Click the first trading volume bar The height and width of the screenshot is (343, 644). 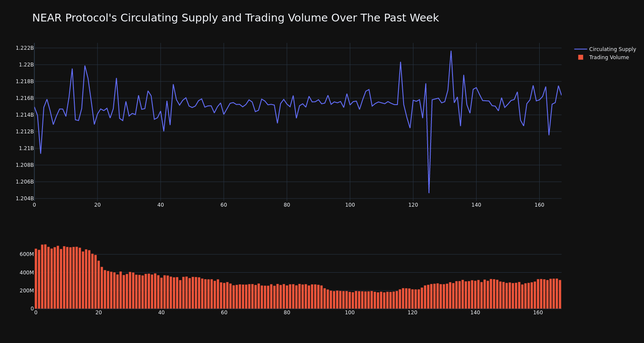[x=36, y=279]
